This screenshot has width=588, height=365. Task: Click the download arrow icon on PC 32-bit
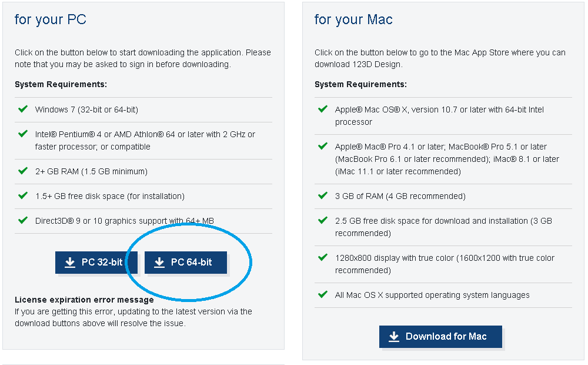coord(70,263)
